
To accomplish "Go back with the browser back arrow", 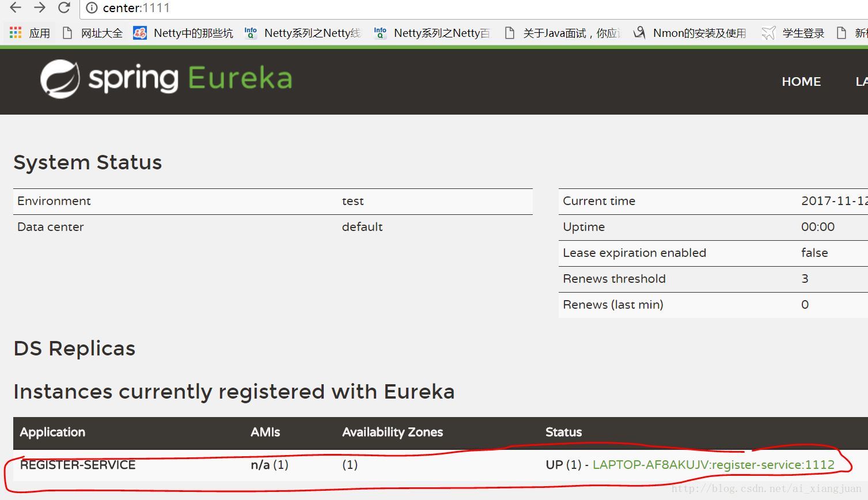I will (16, 7).
